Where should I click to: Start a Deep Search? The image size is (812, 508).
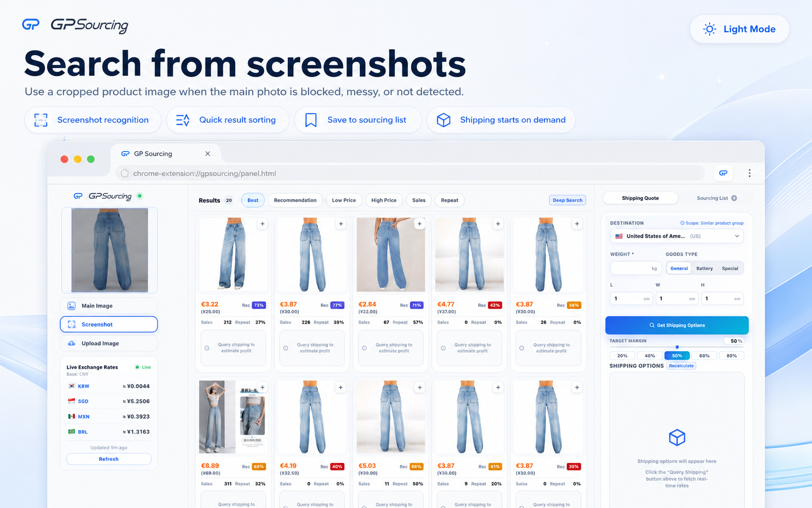pyautogui.click(x=567, y=200)
